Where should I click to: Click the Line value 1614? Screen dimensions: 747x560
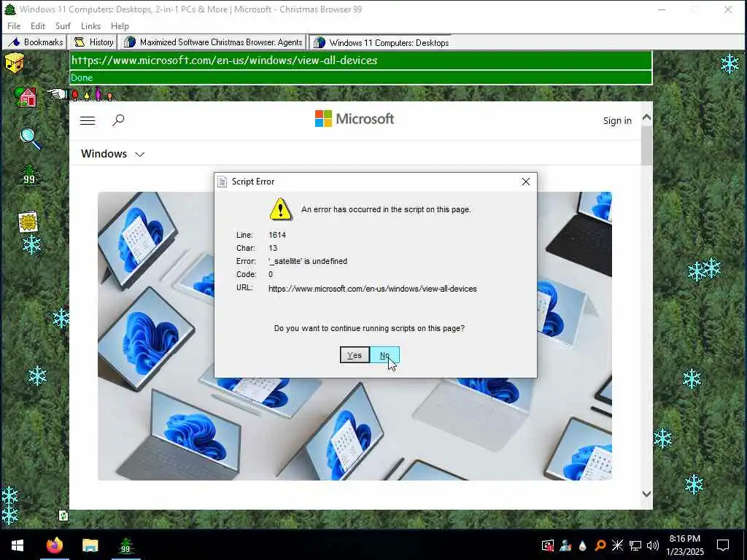click(x=277, y=235)
